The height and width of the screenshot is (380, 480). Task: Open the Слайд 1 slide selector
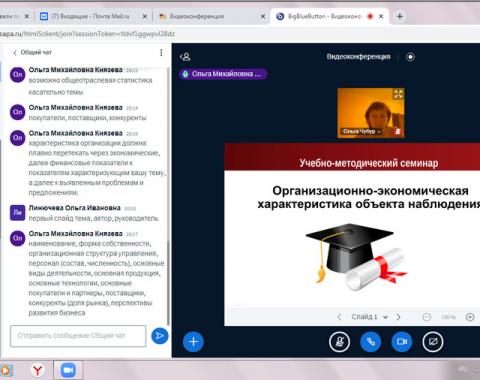tap(369, 317)
